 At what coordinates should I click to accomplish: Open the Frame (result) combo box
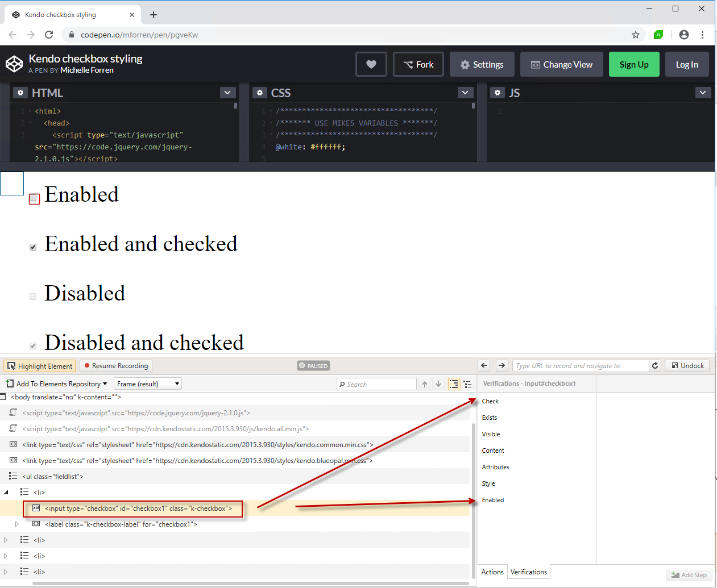[148, 384]
